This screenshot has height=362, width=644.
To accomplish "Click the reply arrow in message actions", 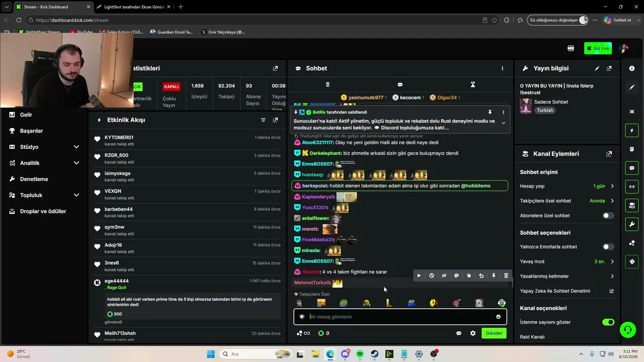I will [481, 276].
